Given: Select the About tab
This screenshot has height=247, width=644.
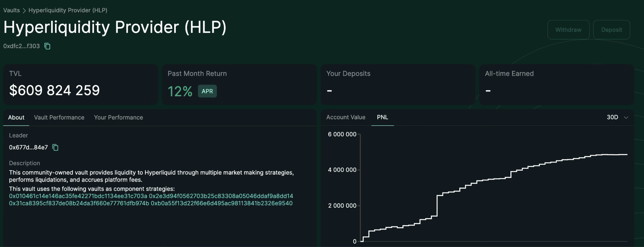Looking at the screenshot, I should click(x=16, y=117).
